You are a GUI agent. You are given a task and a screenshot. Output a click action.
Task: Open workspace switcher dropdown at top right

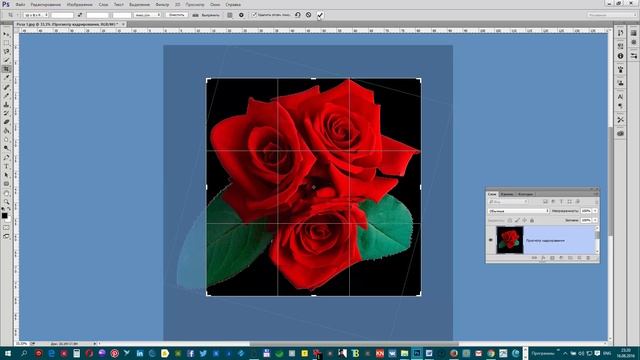point(611,15)
